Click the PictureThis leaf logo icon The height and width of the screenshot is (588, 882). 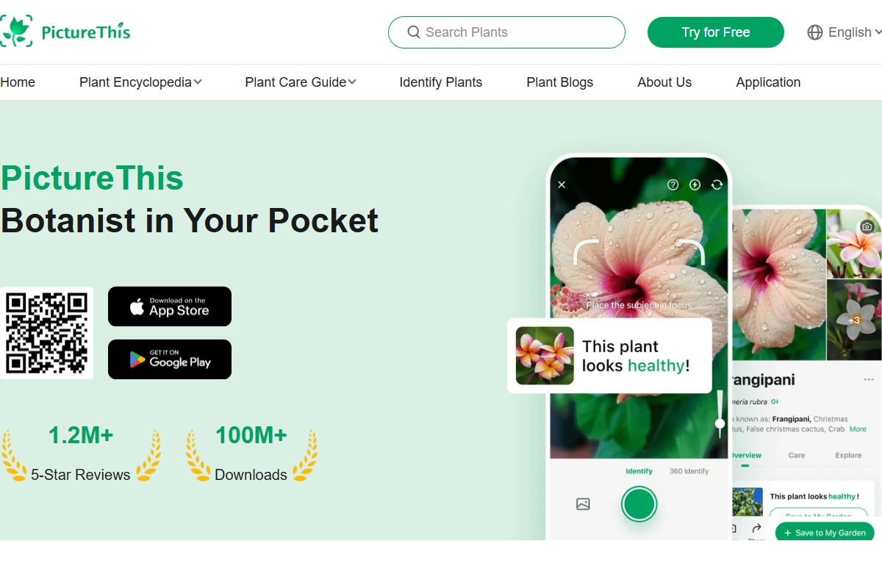16,31
